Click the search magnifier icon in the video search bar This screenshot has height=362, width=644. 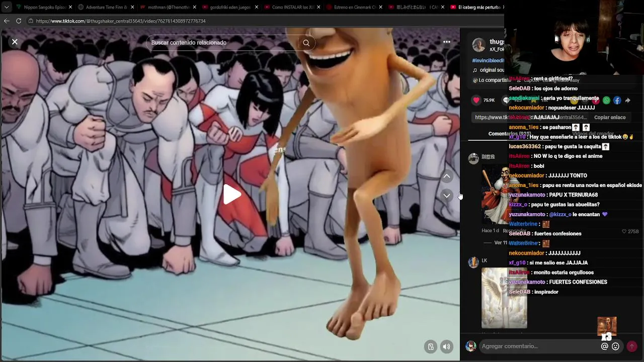point(306,43)
